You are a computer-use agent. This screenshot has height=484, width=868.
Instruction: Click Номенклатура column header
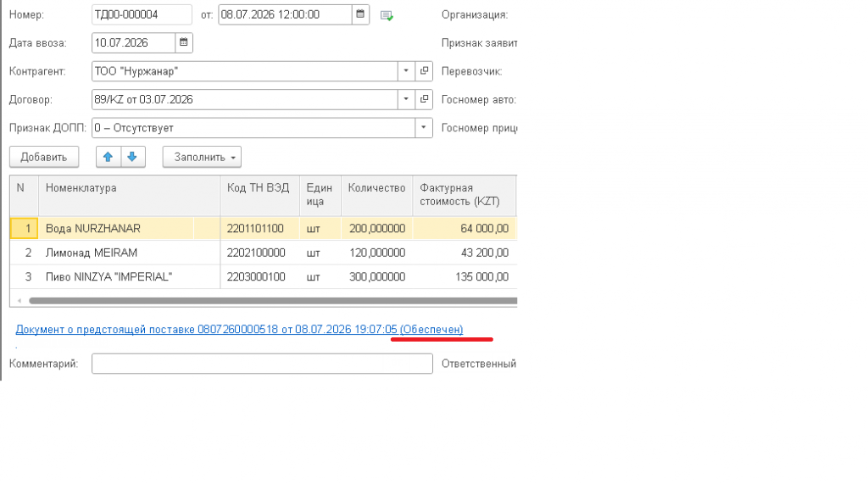click(x=130, y=196)
